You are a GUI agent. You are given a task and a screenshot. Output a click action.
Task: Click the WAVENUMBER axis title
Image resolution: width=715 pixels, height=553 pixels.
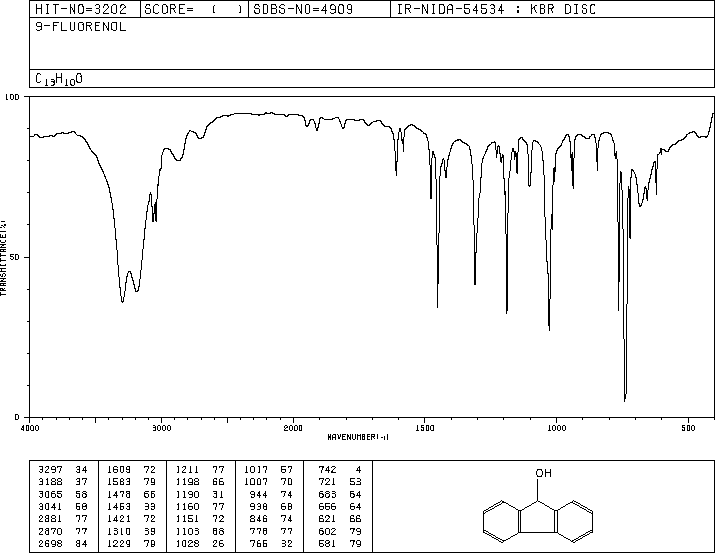358,437
